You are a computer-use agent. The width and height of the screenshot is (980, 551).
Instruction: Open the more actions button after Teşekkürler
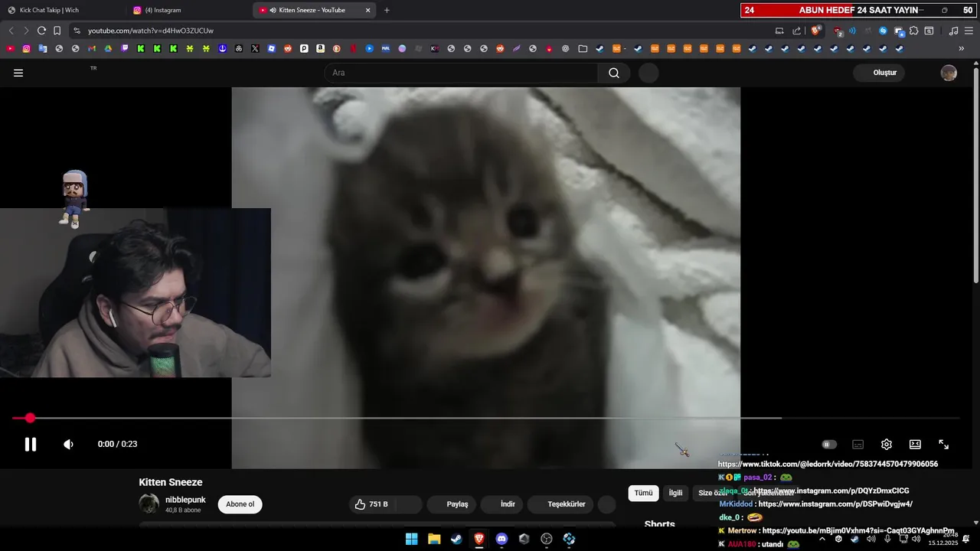[606, 504]
